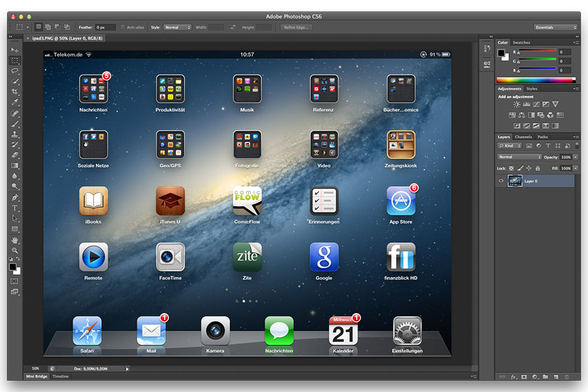Select the Rectangle shape tool

click(14, 229)
